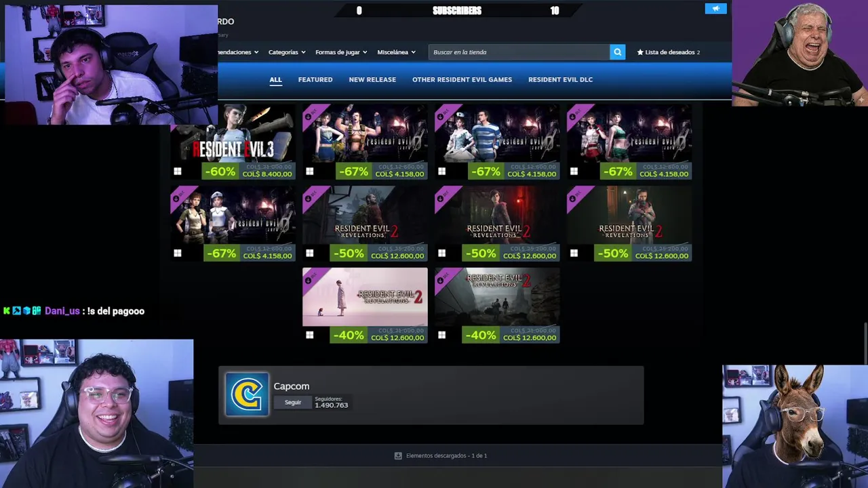This screenshot has height=488, width=868.
Task: Click the -60% discount label
Action: tap(220, 171)
